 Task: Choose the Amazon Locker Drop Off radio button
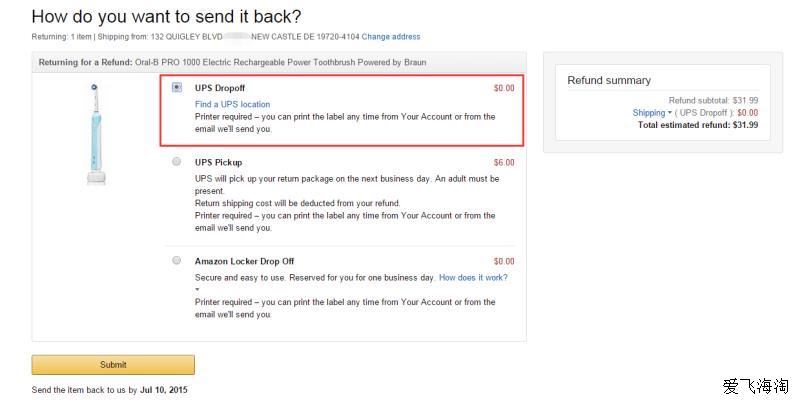177,261
